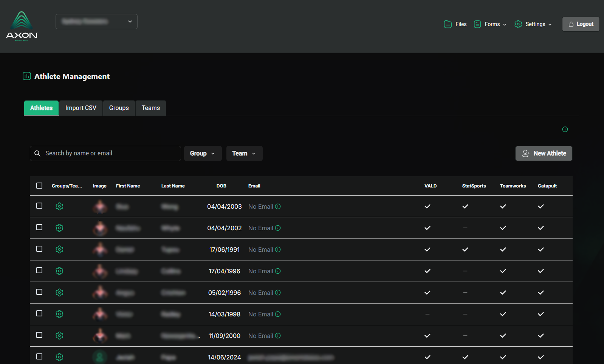Open gear settings for athlete born 11/09/2000
This screenshot has width=604, height=364.
[59, 336]
